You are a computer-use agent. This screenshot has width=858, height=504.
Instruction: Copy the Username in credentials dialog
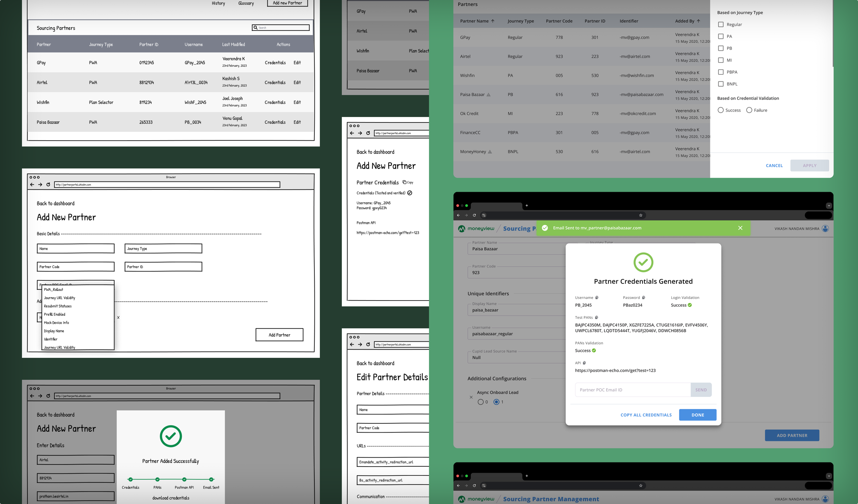click(x=597, y=297)
